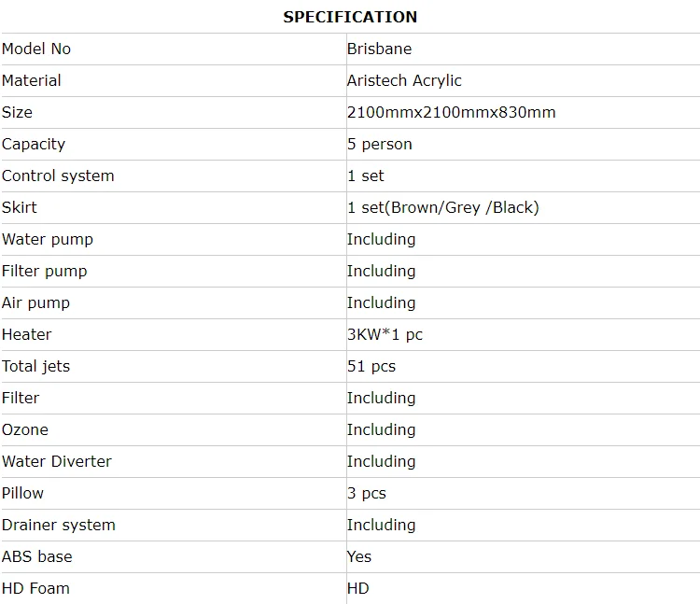Click the 5 person capacity value
The height and width of the screenshot is (604, 700).
(380, 144)
